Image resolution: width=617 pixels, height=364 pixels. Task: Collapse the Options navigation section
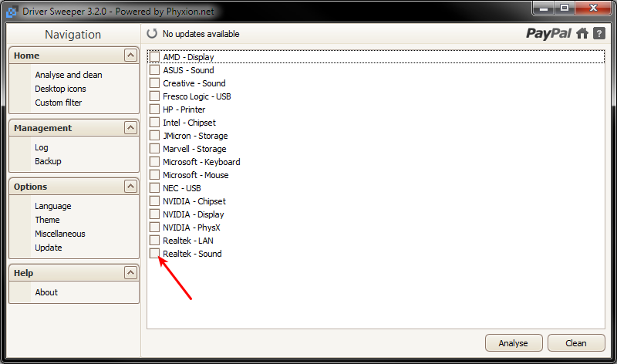[130, 186]
